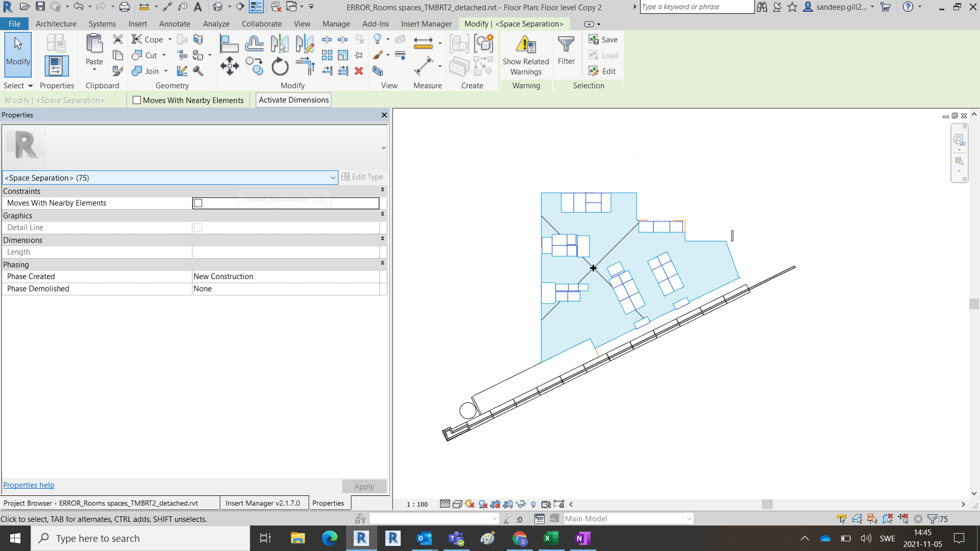Choose Mirror - Draw Axis tool
Screen dimensions: 980x551
point(305,44)
